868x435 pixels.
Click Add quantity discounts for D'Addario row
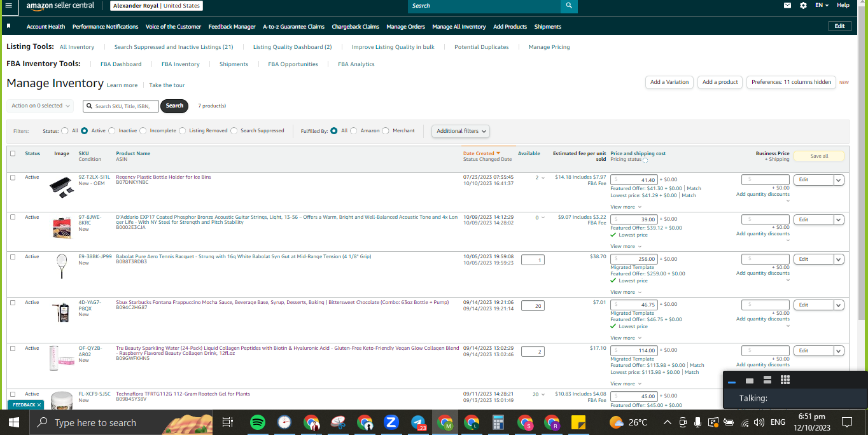coord(762,233)
